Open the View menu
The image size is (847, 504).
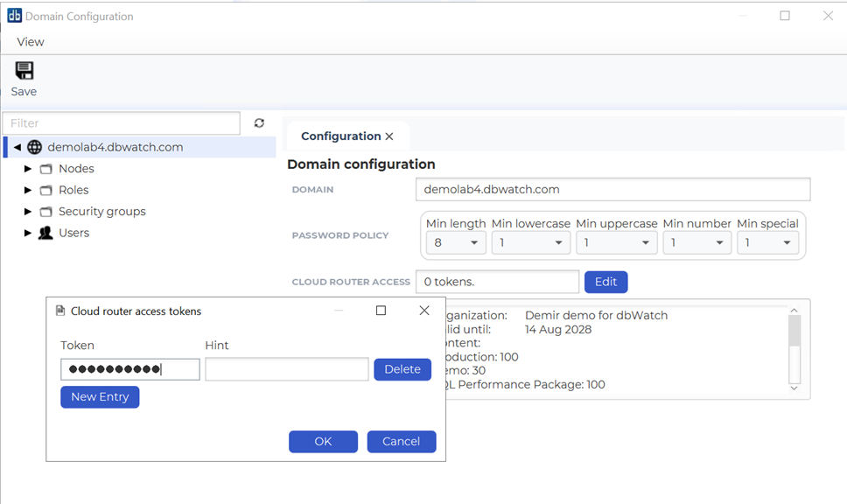31,42
